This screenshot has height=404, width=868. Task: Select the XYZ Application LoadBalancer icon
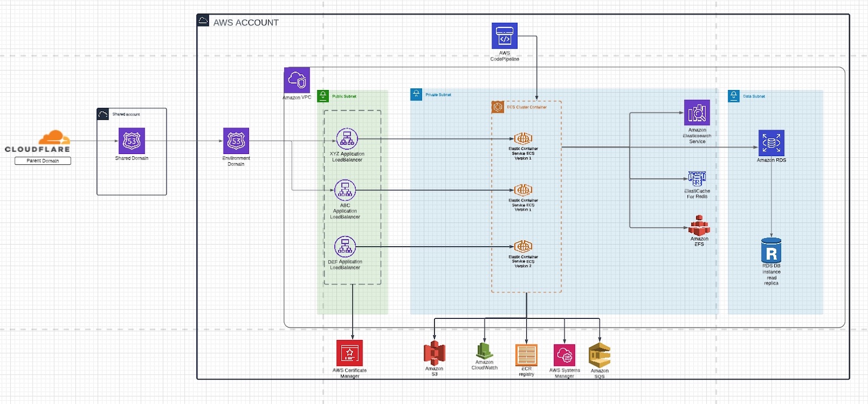347,139
